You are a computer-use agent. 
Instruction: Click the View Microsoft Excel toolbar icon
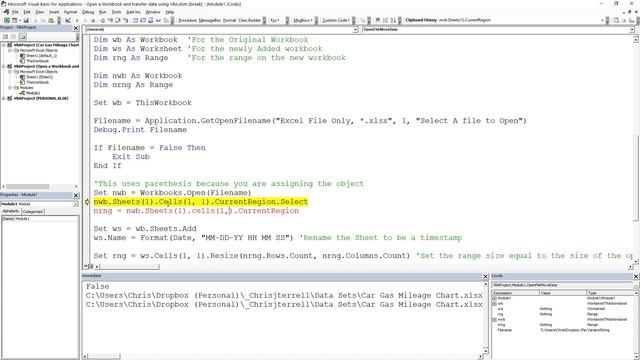click(x=7, y=20)
